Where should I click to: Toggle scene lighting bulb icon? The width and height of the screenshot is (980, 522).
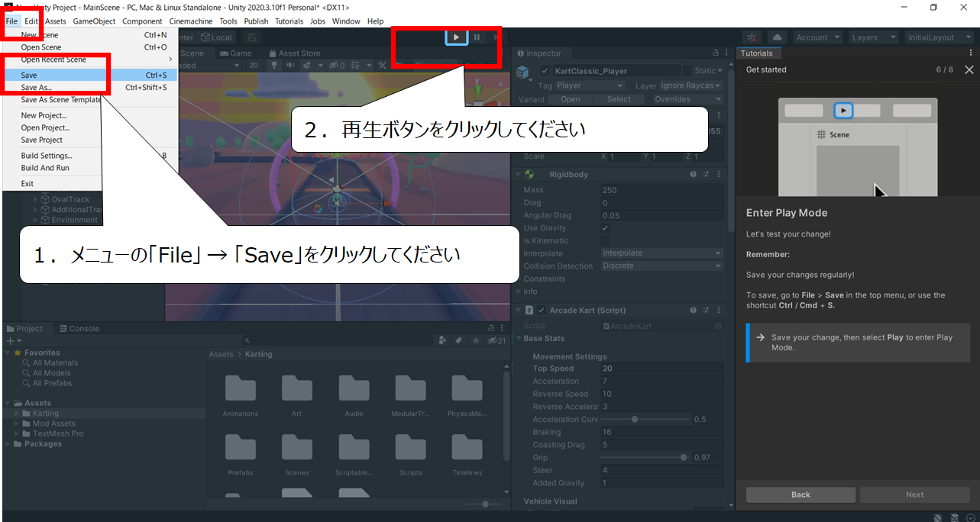coord(274,66)
